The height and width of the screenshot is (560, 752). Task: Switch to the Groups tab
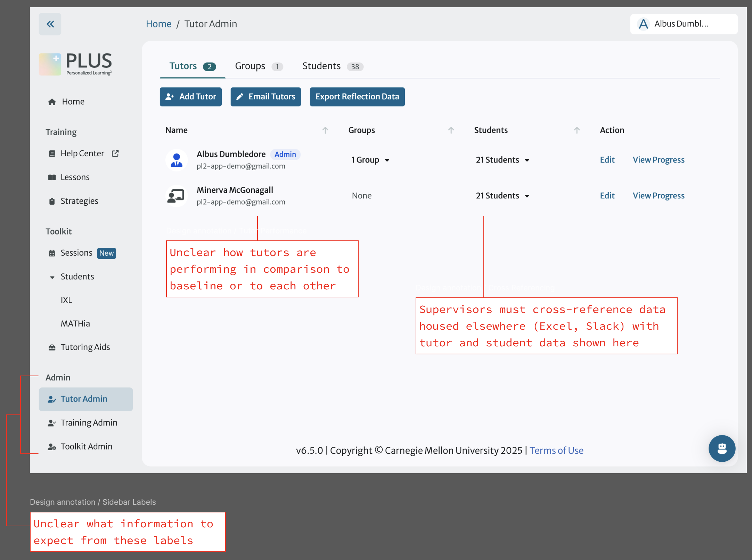click(x=259, y=66)
